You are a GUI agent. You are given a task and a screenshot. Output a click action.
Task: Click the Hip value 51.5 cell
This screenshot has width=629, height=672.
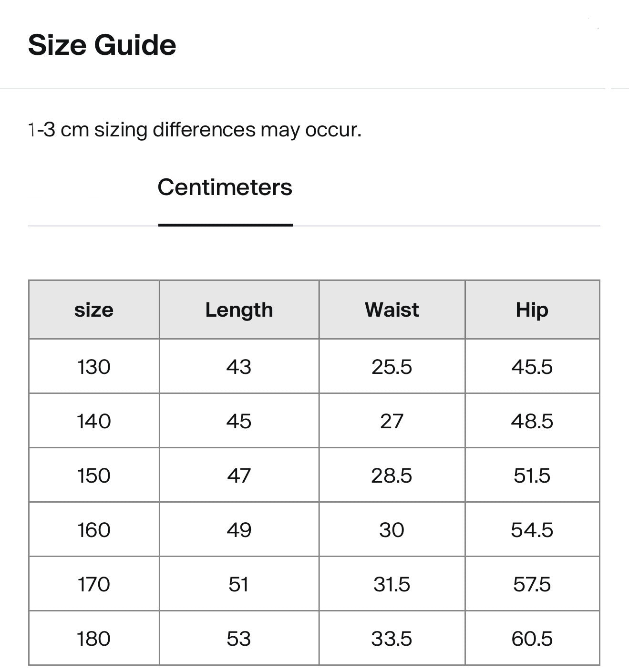click(x=532, y=476)
